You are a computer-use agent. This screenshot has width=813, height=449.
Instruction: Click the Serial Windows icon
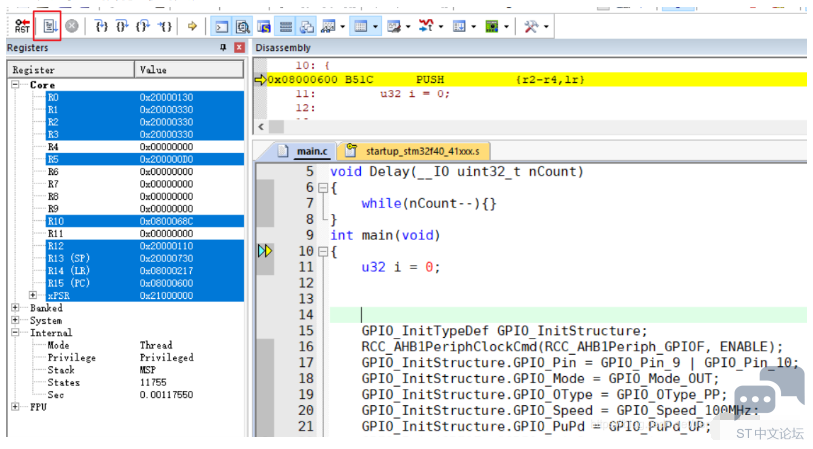(394, 26)
